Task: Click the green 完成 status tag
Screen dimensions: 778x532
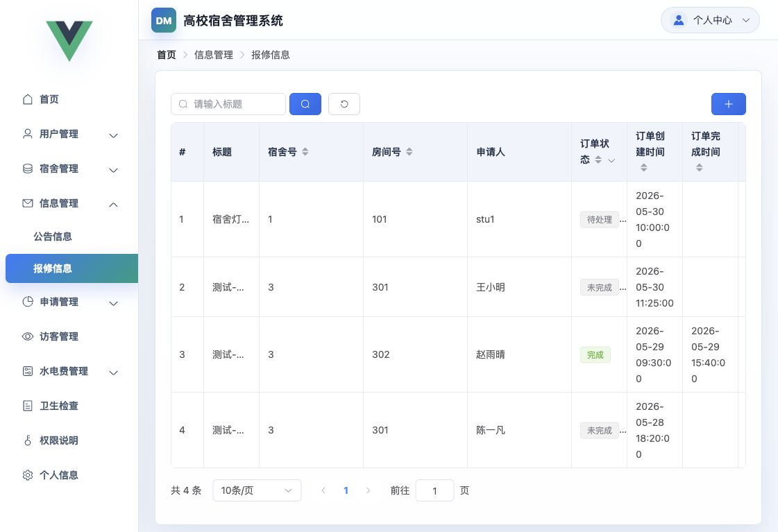Action: click(x=595, y=354)
